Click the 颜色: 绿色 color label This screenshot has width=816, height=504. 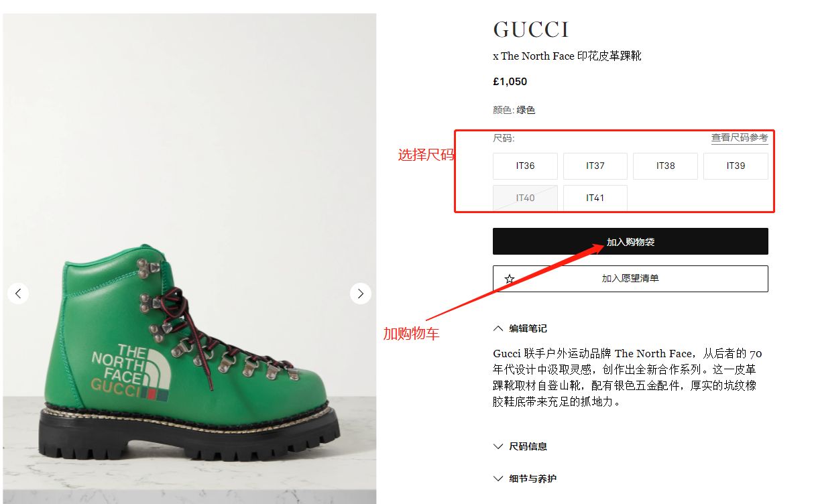coord(514,110)
